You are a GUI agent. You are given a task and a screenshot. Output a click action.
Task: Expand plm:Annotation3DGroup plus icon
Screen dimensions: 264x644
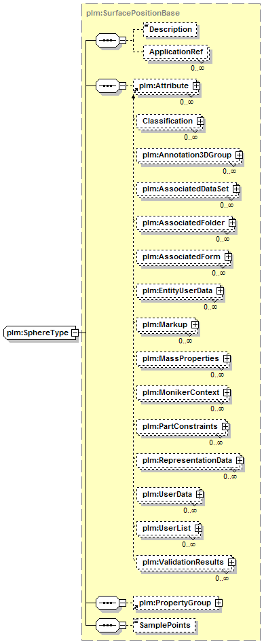[239, 155]
